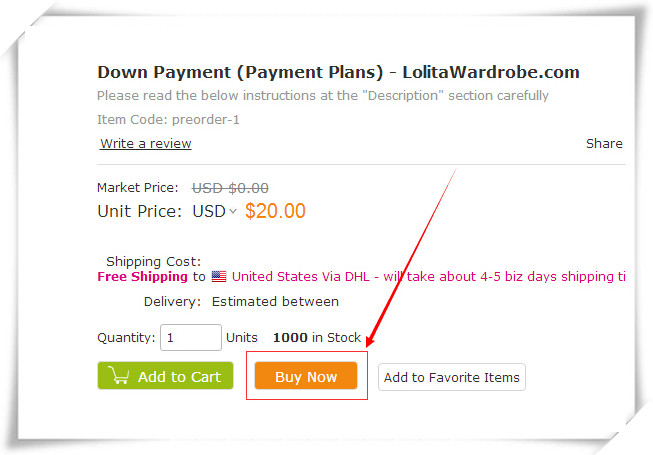Click the USD currency selector label

point(209,211)
